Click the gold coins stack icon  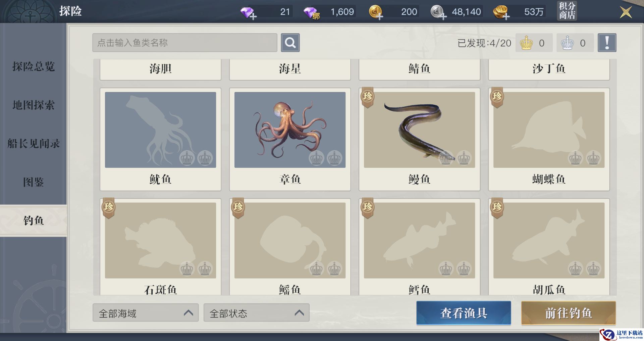pyautogui.click(x=501, y=12)
